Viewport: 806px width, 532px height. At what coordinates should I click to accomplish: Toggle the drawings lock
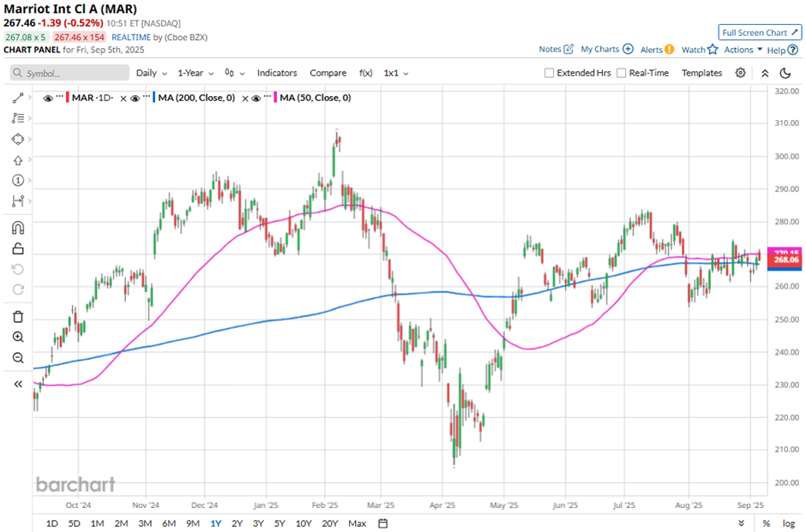(x=18, y=248)
